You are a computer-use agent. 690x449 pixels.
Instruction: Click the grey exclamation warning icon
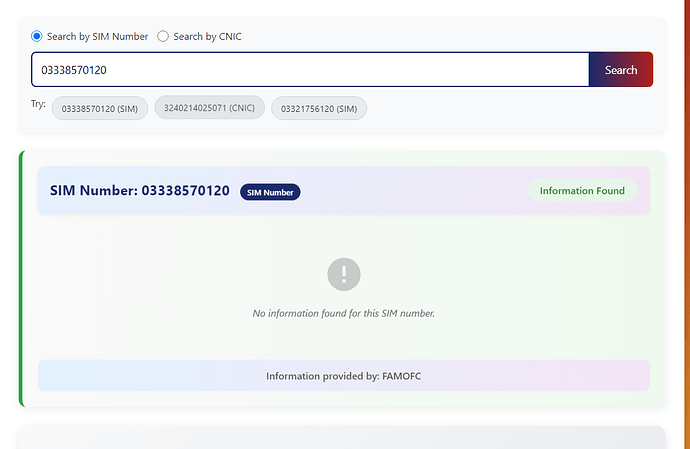point(344,274)
